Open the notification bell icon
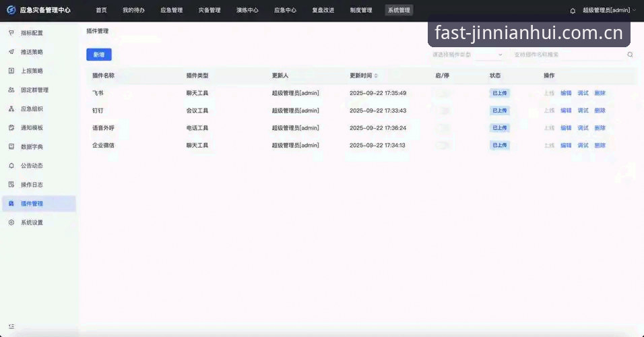This screenshot has width=644, height=337. (x=573, y=11)
